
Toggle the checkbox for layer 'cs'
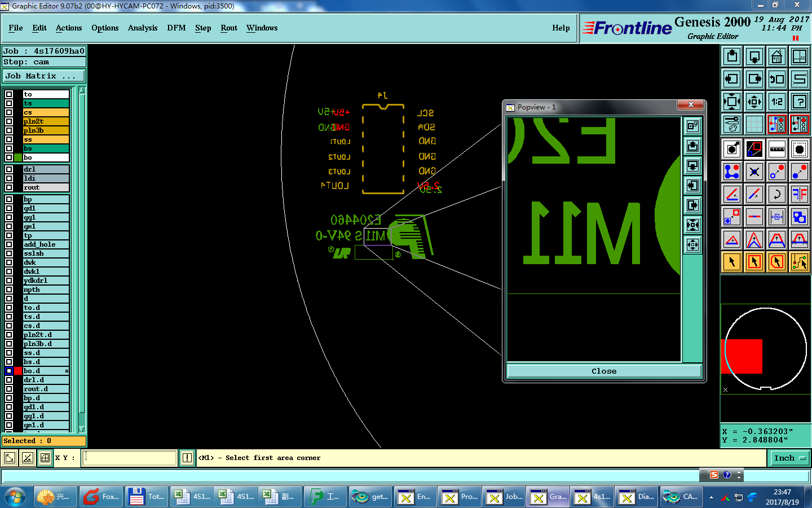click(x=9, y=112)
